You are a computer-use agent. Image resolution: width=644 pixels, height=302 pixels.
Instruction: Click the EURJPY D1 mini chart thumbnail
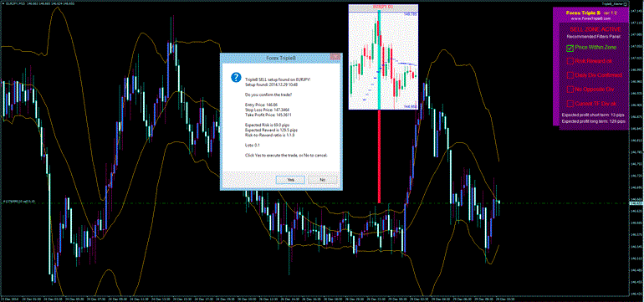pos(383,57)
